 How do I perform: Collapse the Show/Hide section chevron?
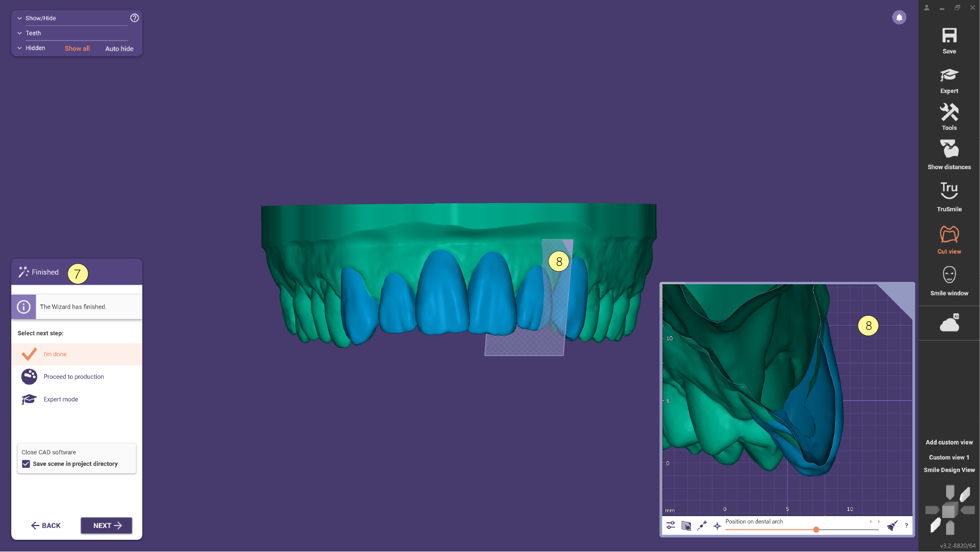(x=20, y=18)
